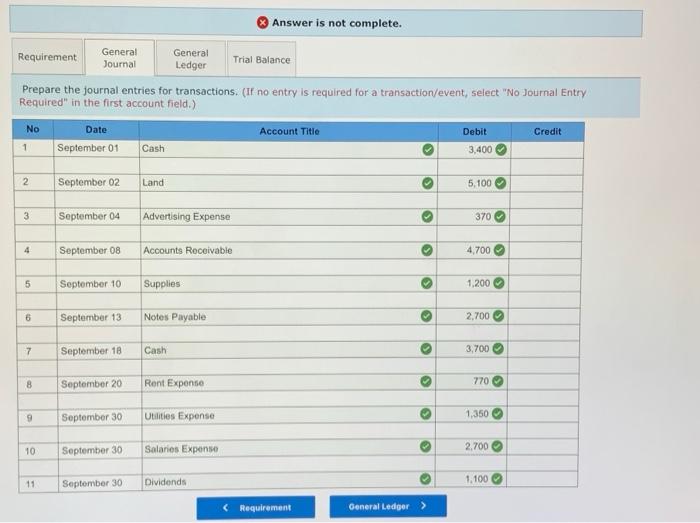This screenshot has height=523, width=700.
Task: Click green checkmark beside Dividends account
Action: pyautogui.click(x=425, y=479)
